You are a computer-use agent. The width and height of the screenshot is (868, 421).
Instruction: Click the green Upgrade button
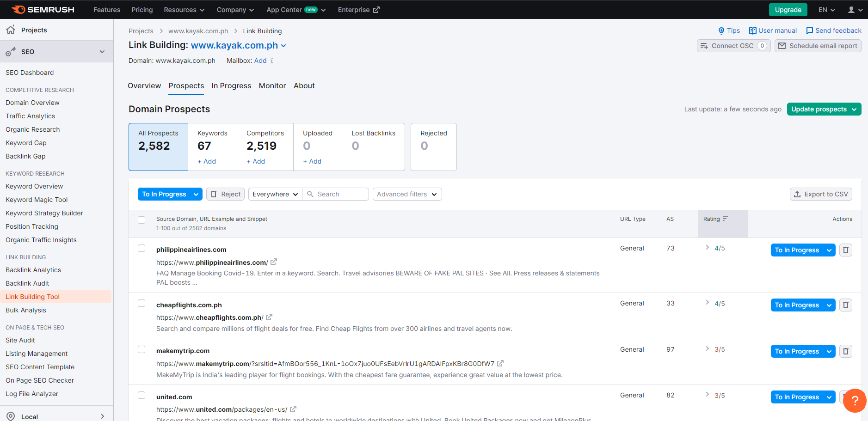click(788, 10)
